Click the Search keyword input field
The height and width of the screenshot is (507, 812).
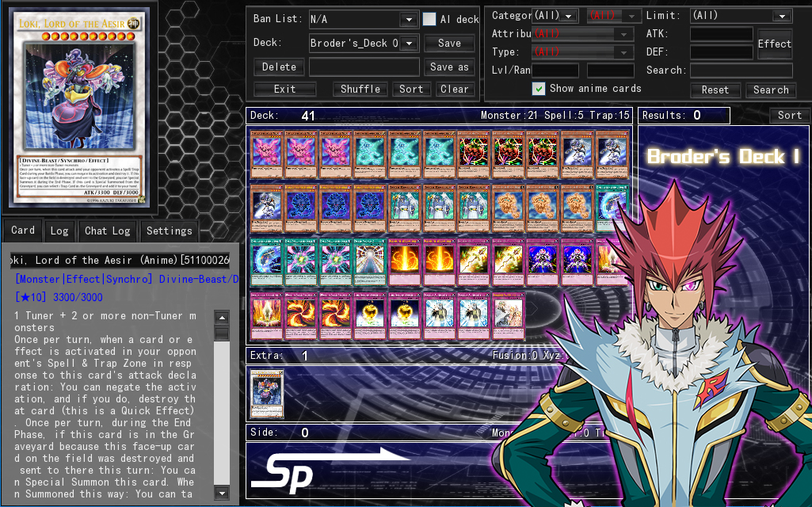pos(741,70)
